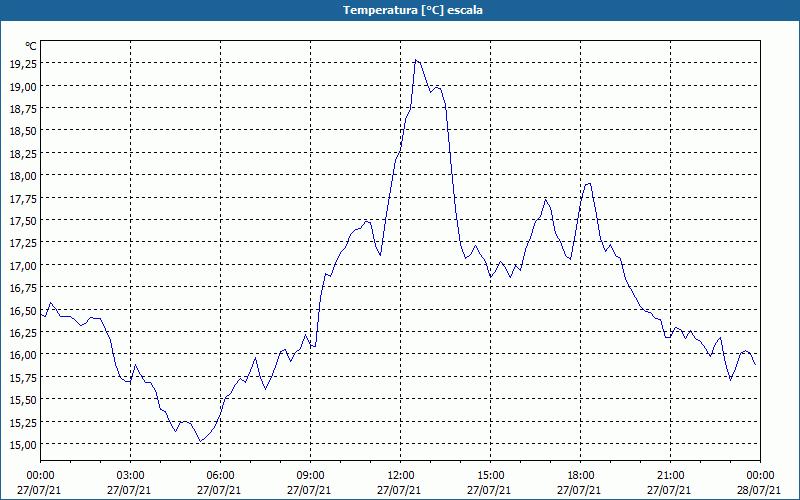
Task: Select the 19,00 y-axis label
Action: coord(23,86)
